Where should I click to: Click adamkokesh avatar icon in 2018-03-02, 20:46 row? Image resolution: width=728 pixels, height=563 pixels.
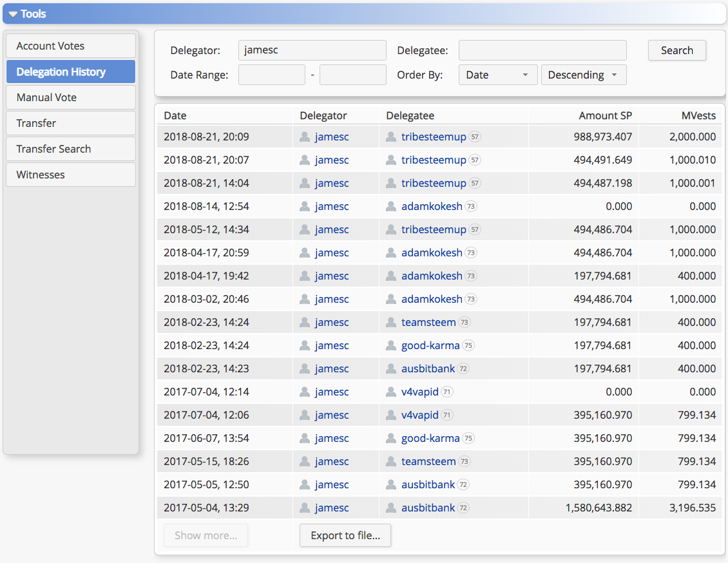(x=391, y=299)
